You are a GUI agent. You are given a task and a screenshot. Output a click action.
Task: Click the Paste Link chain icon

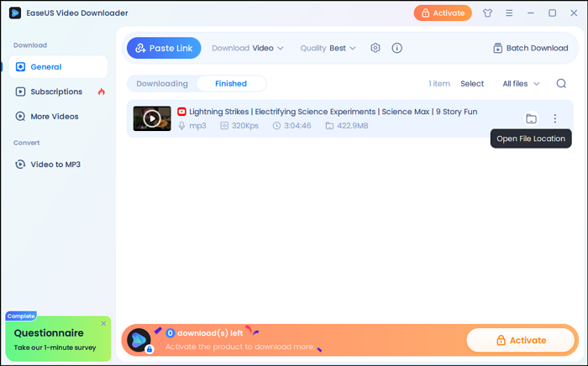pos(140,48)
